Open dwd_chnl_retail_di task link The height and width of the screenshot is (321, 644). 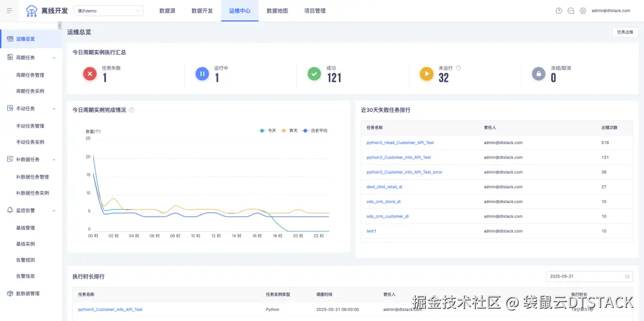coord(384,187)
